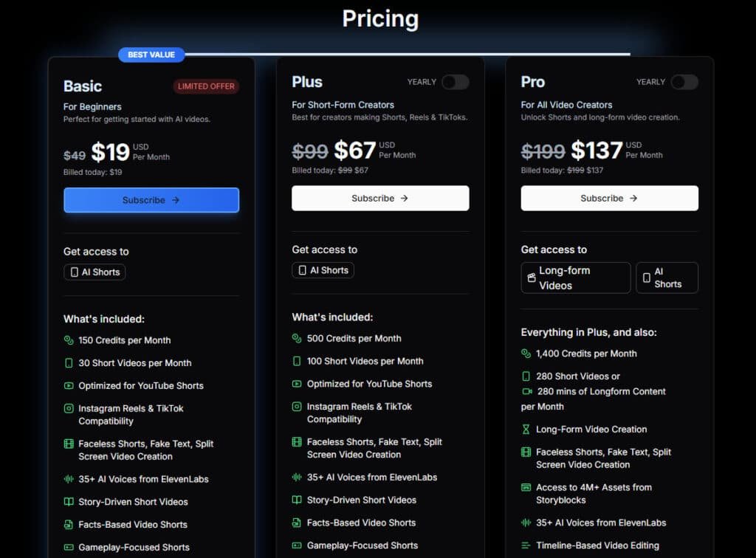Screen dimensions: 756x558
Task: Click the film strip icon for Faceless Shorts in Pro
Action: pos(526,452)
